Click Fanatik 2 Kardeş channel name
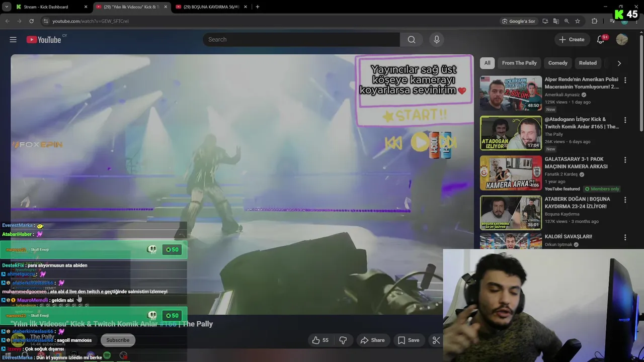 [561, 174]
